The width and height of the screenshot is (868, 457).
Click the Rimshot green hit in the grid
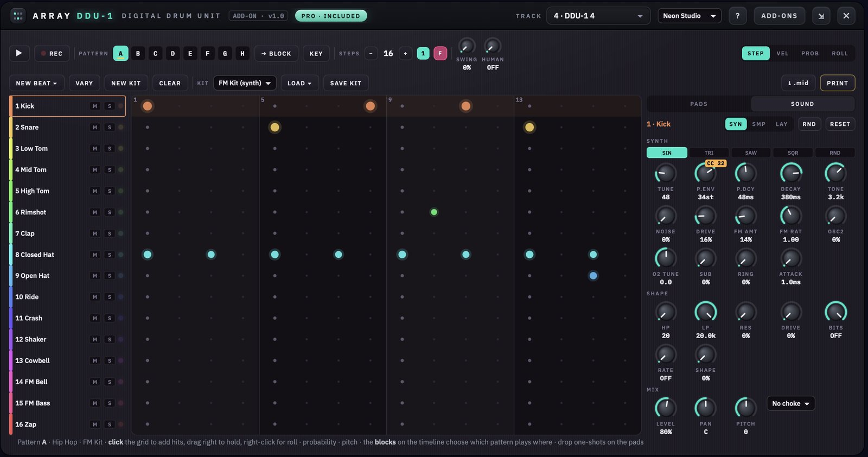click(x=434, y=212)
